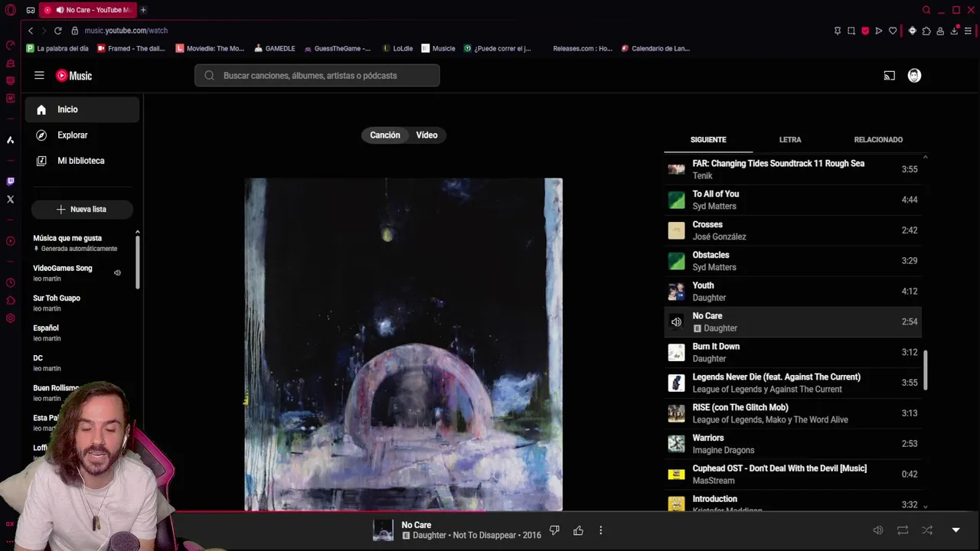Play queue item To All of You
The width and height of the screenshot is (980, 551).
click(x=792, y=200)
